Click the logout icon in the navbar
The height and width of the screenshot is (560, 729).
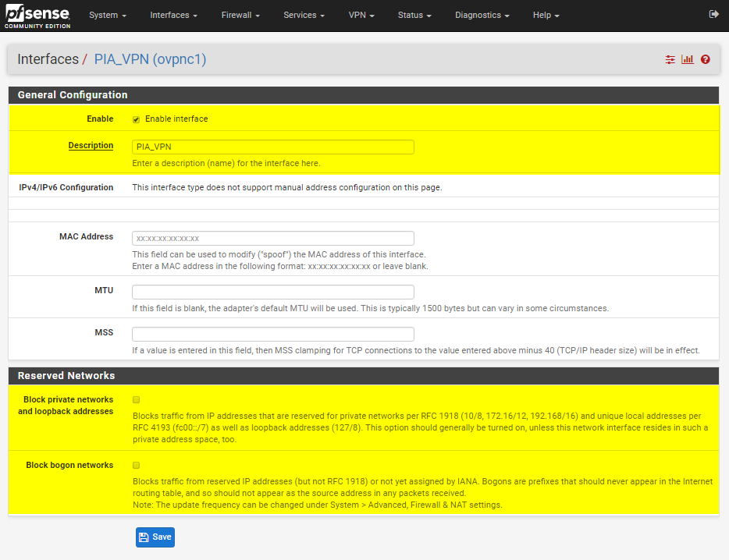[713, 14]
